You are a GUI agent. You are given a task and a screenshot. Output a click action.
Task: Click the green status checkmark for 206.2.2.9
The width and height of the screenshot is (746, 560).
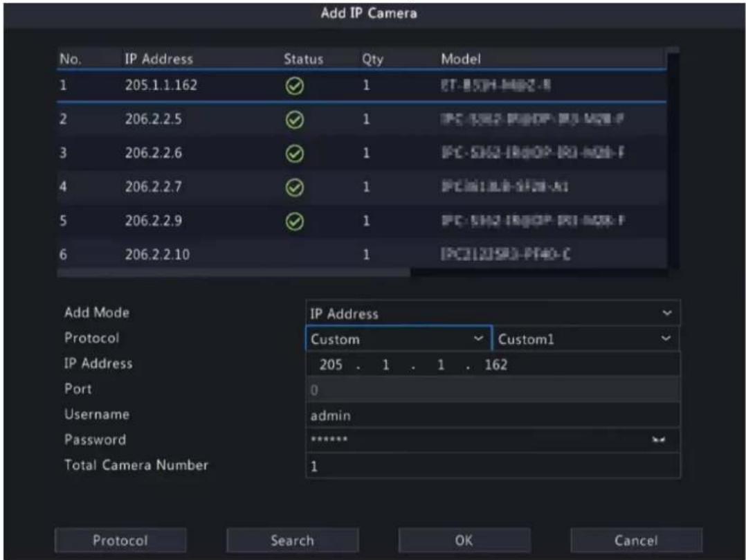coord(295,222)
